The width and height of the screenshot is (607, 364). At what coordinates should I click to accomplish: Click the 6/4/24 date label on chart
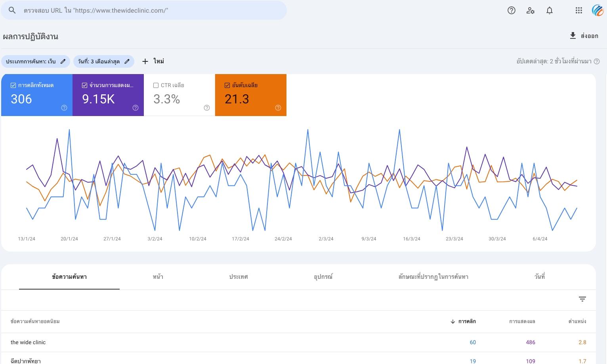(x=540, y=239)
